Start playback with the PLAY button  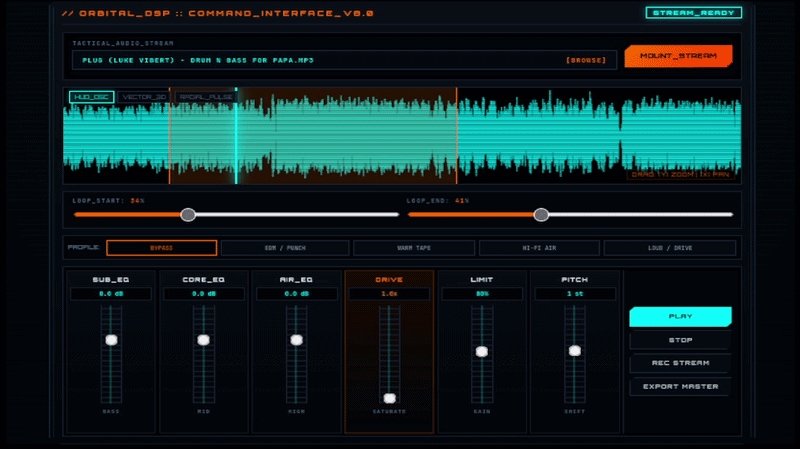(x=680, y=317)
